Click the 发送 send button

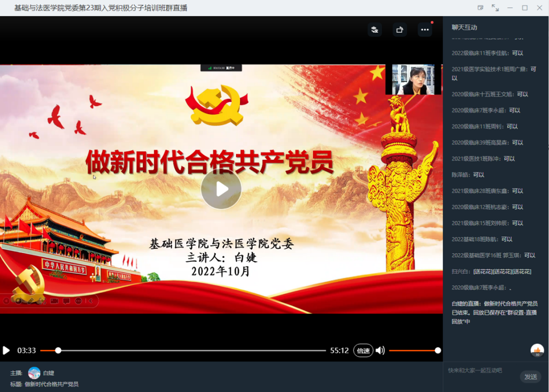pos(530,376)
